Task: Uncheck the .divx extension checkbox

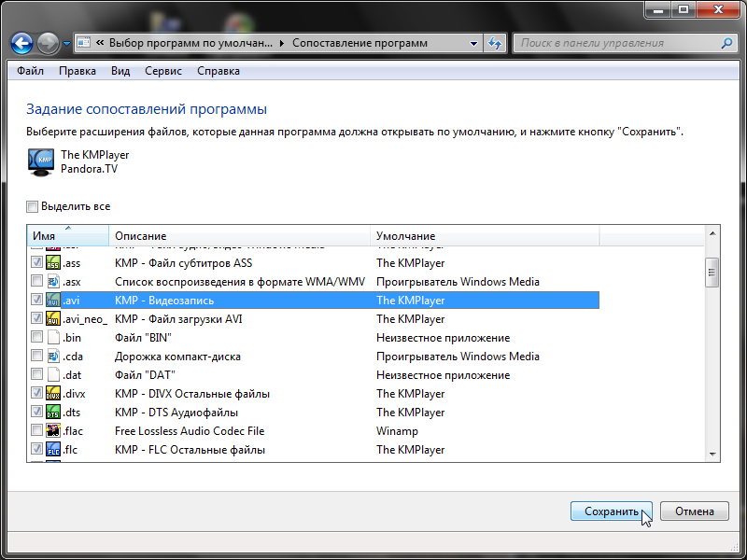Action: click(x=36, y=392)
